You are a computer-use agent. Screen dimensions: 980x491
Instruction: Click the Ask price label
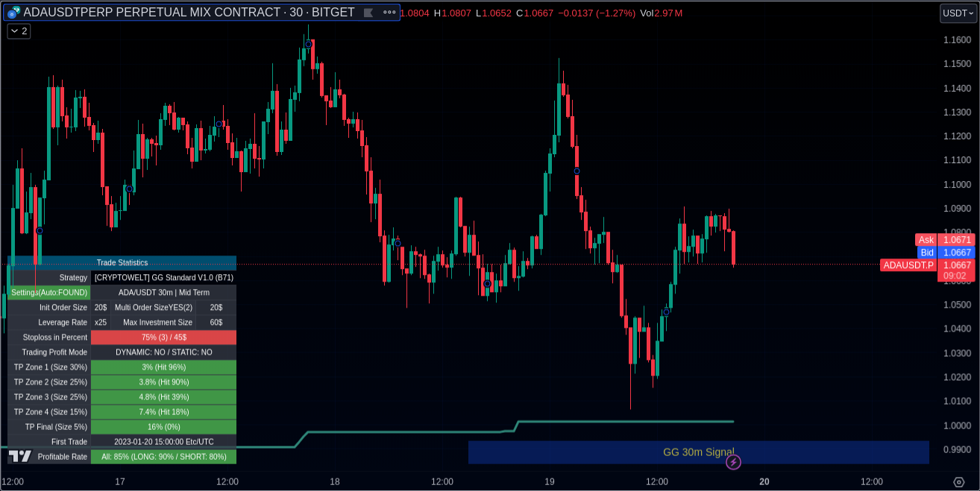(x=926, y=240)
